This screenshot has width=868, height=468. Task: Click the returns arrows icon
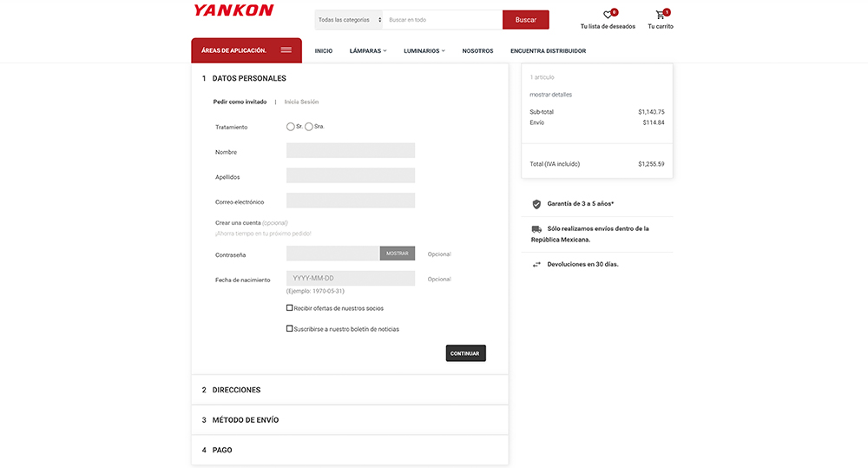536,264
